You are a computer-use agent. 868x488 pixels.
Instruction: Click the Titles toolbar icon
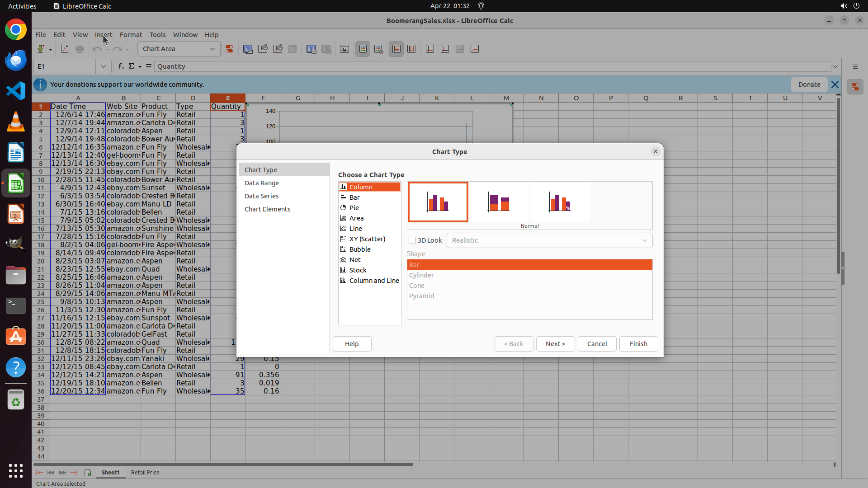tap(344, 49)
